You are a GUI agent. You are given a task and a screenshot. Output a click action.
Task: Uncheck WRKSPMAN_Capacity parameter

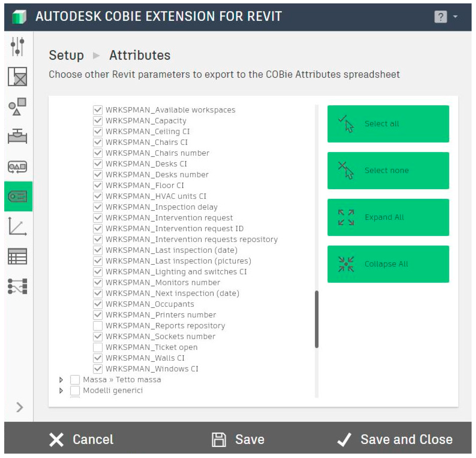[x=98, y=120]
